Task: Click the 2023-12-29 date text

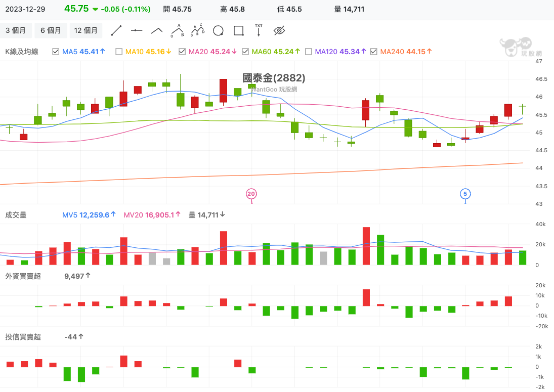Action: coord(25,9)
